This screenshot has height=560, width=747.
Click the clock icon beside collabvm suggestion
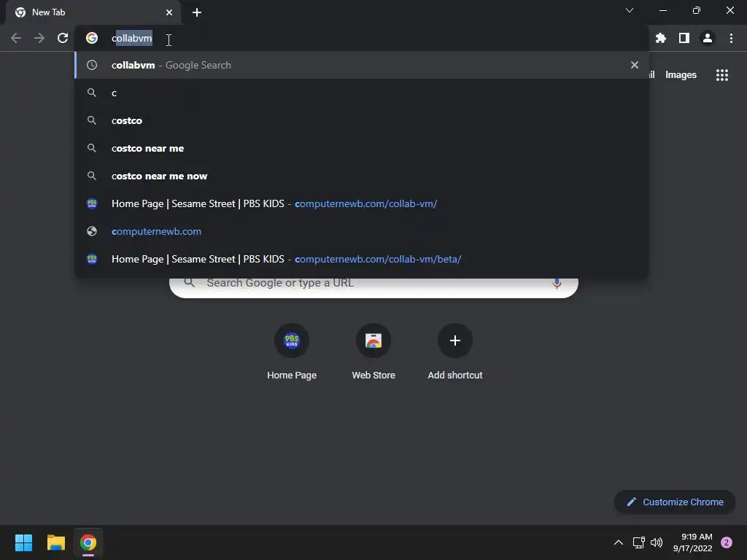91,65
